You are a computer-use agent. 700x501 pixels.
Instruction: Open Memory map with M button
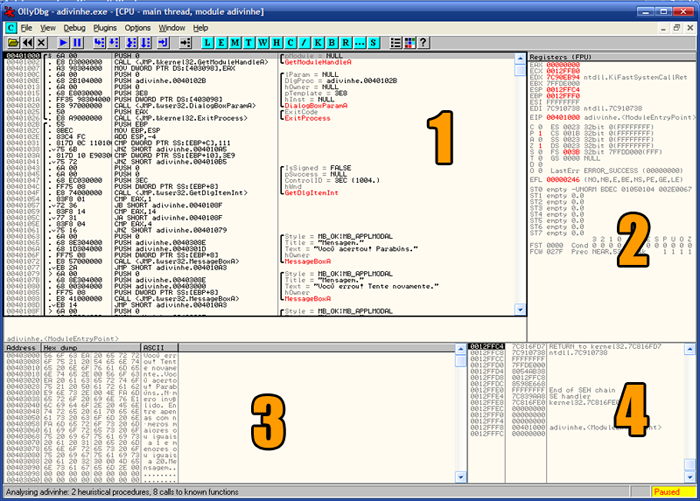point(235,43)
